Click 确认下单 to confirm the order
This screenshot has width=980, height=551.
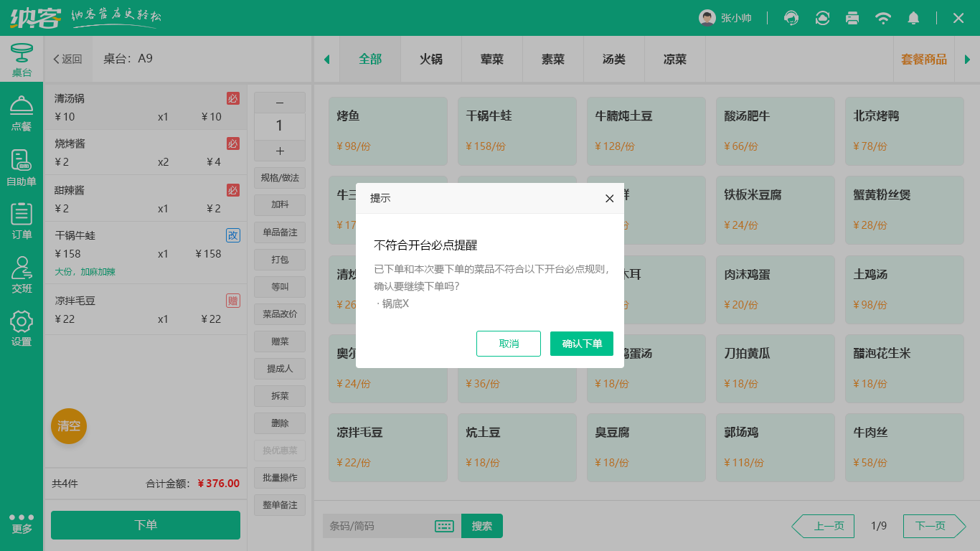tap(582, 344)
